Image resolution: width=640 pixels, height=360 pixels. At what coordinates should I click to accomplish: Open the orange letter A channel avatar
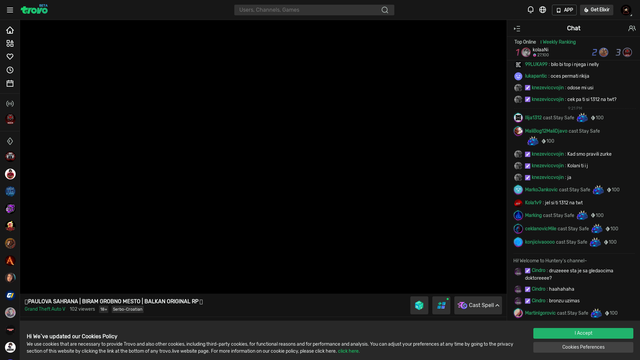[x=10, y=261]
